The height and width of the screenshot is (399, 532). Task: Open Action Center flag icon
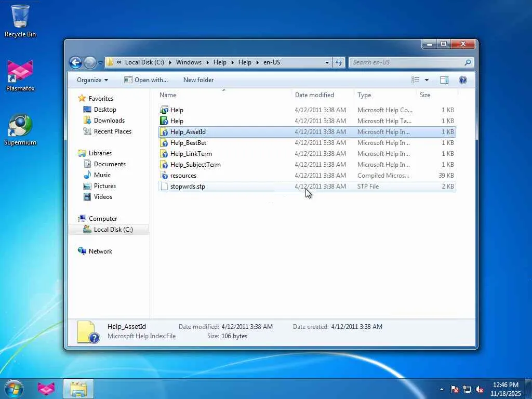[x=455, y=389]
